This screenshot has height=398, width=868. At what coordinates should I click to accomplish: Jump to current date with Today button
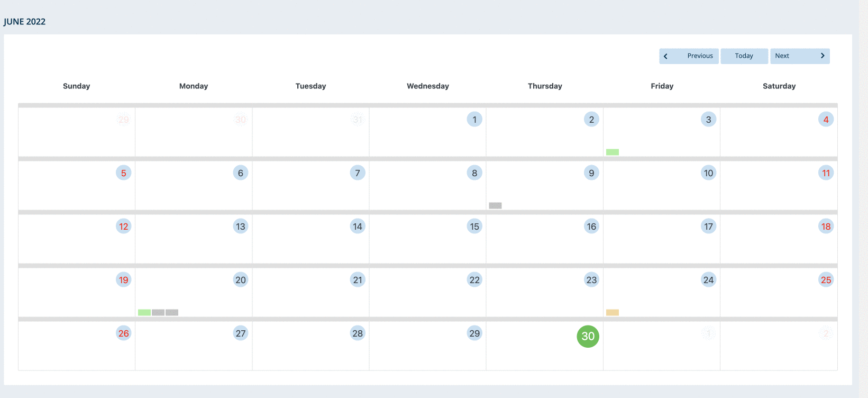coord(744,56)
